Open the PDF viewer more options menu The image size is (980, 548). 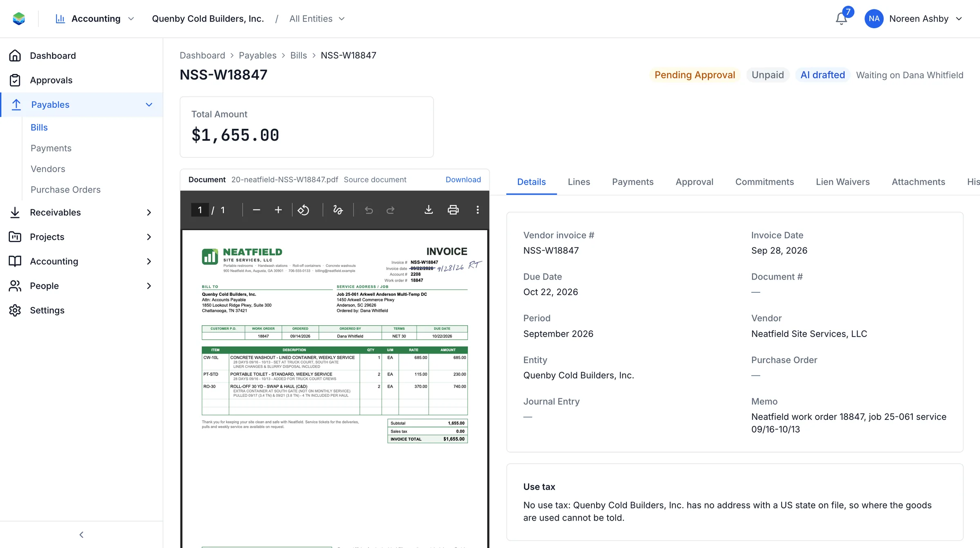(x=477, y=210)
